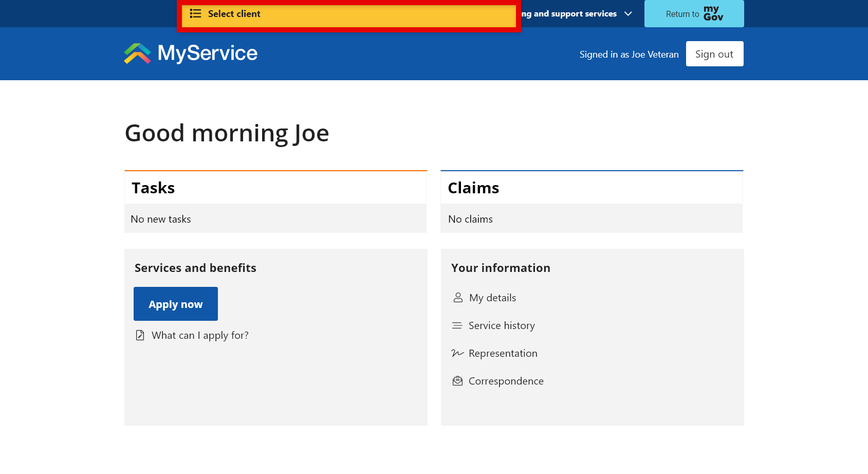Click the Select client list icon

point(195,13)
